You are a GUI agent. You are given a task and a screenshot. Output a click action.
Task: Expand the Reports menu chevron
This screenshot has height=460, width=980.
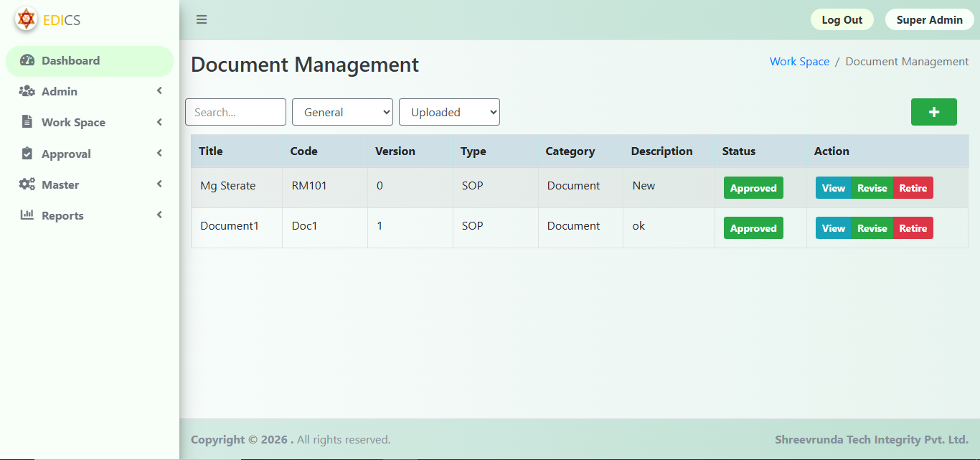(159, 215)
